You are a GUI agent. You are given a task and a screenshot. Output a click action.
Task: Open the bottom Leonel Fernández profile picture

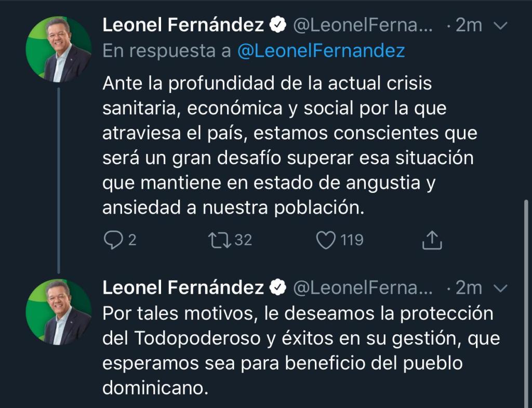point(59,312)
